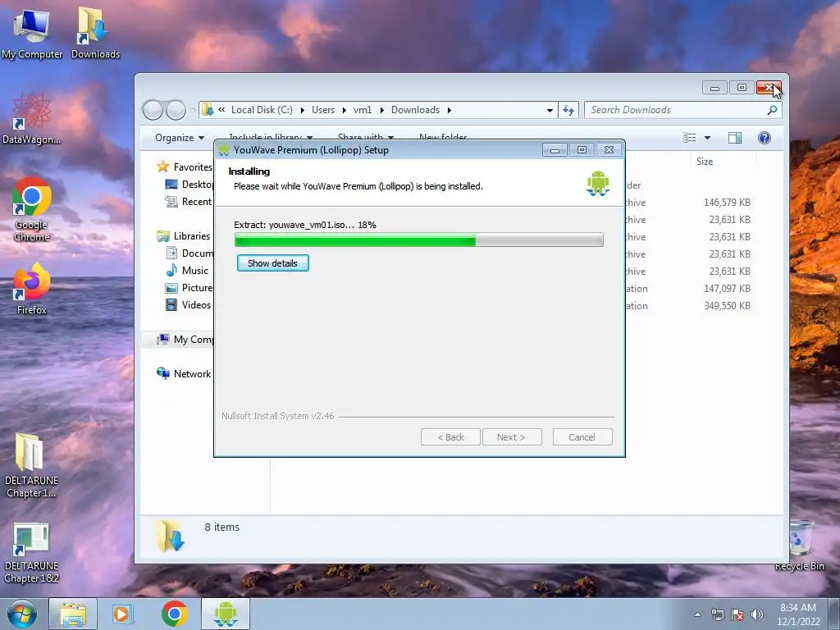This screenshot has height=630, width=840.
Task: Click the grayed Back button
Action: point(450,437)
